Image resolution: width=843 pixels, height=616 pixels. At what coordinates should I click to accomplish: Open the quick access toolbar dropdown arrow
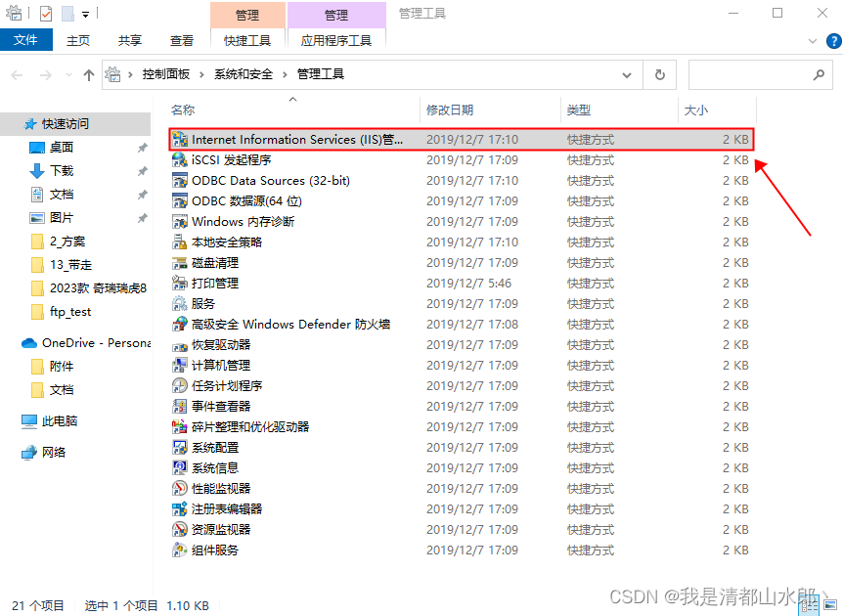pyautogui.click(x=85, y=15)
